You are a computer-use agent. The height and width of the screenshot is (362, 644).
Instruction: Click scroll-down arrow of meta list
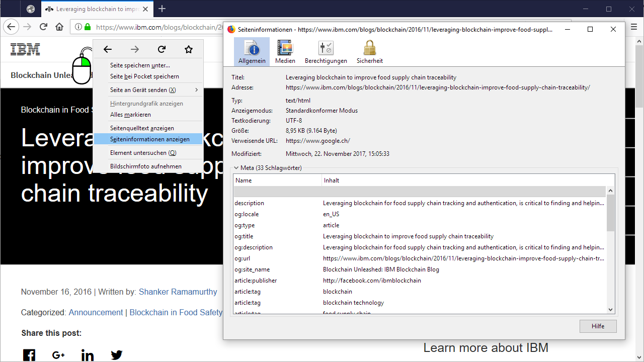pos(611,310)
